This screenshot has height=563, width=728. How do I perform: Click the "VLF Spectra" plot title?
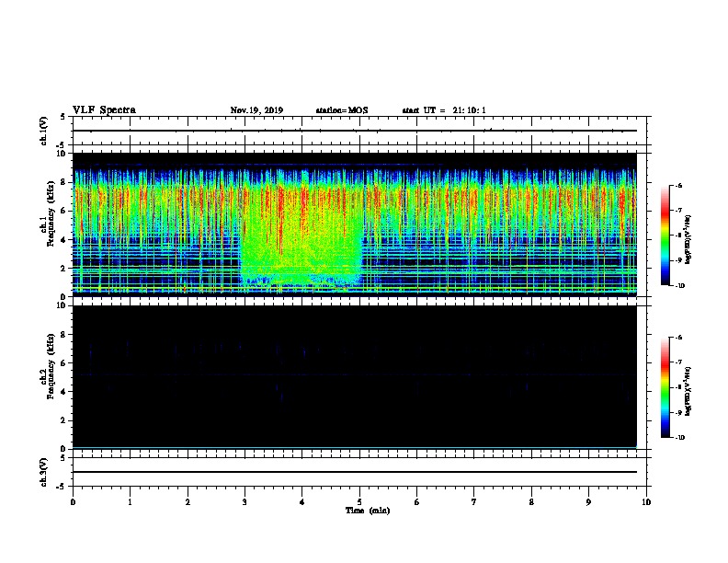[104, 110]
